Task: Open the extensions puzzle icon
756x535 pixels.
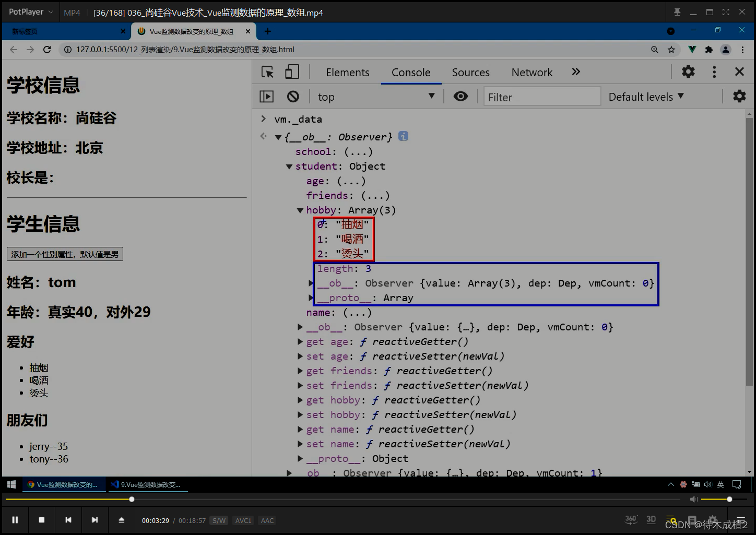Action: pyautogui.click(x=708, y=50)
